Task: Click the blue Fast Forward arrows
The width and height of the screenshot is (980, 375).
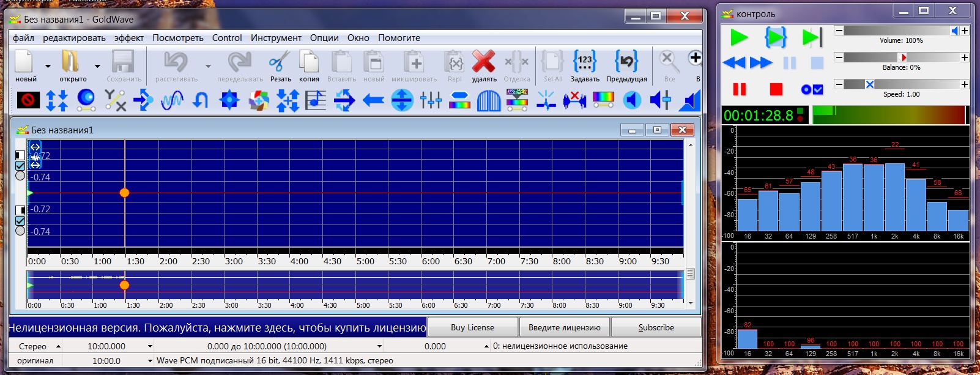Action: tap(760, 62)
